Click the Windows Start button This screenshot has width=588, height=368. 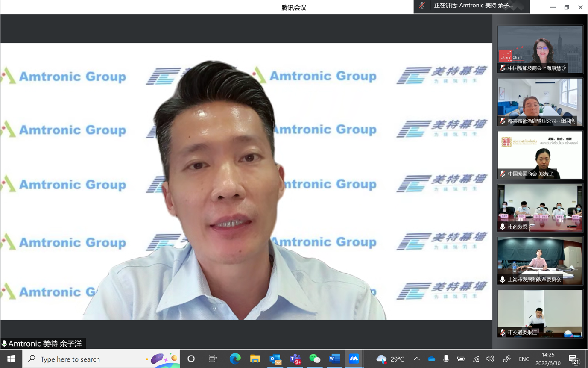[x=11, y=359]
